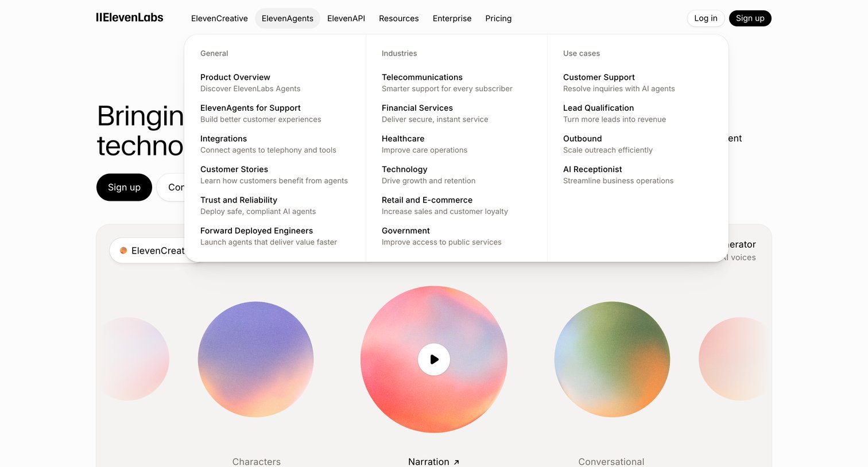Open Forward Deployed Engineers
868x467 pixels.
(x=269, y=236)
